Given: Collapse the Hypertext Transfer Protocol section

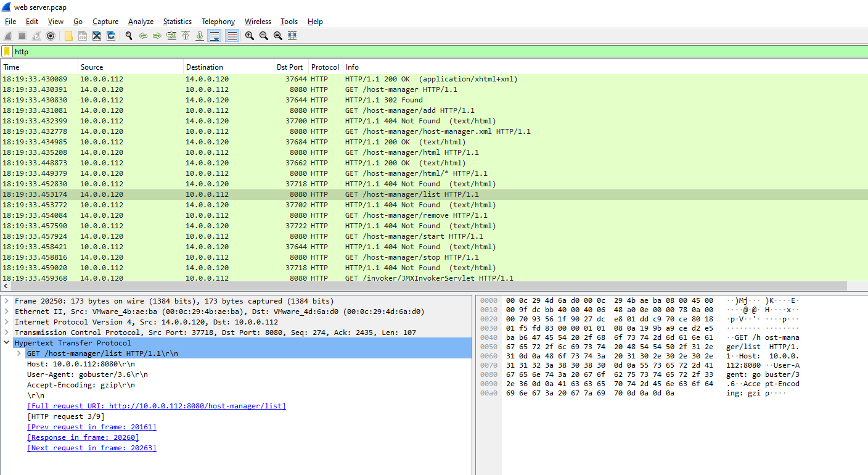Looking at the screenshot, I should pyautogui.click(x=6, y=343).
